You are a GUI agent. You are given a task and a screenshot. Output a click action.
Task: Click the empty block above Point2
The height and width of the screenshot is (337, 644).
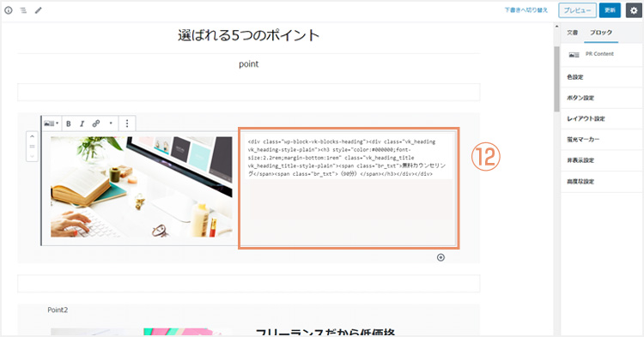248,284
